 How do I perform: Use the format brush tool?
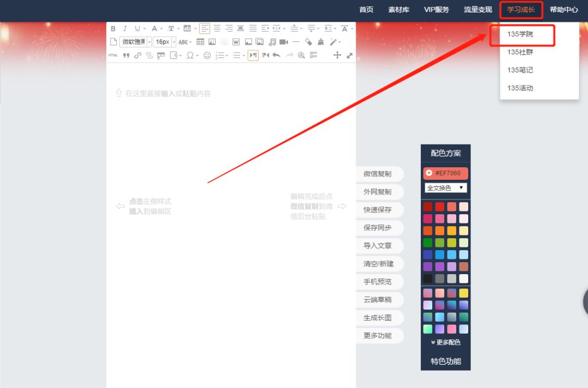321,42
